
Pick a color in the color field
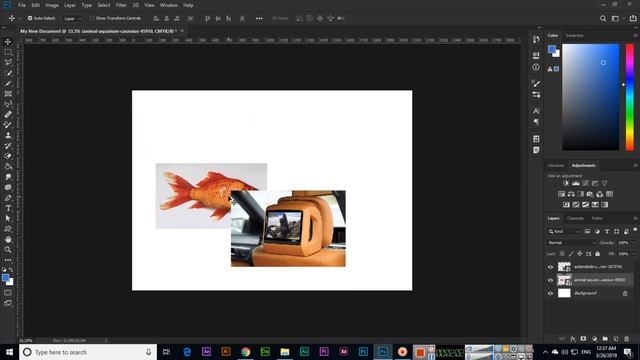tap(591, 97)
